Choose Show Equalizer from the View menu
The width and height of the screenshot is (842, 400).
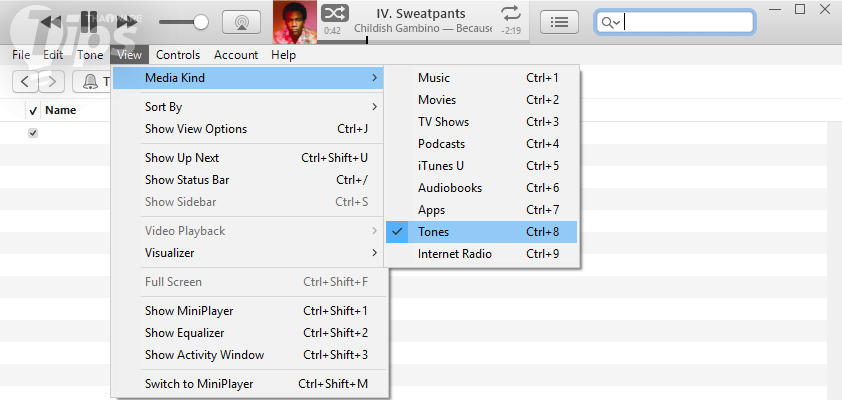(185, 333)
